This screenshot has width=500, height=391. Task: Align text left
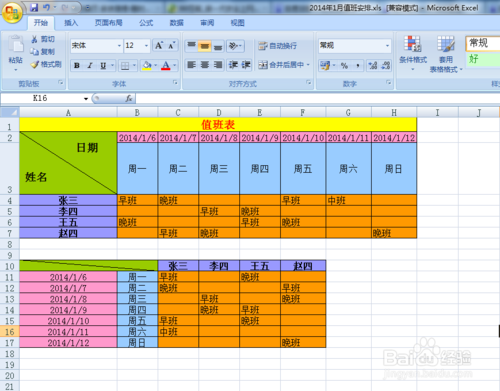(x=191, y=65)
